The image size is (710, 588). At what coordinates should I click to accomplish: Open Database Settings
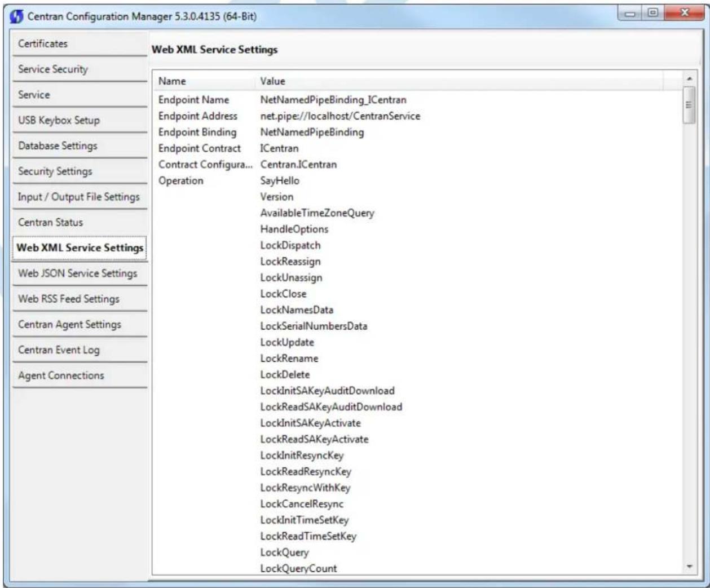pyautogui.click(x=79, y=145)
